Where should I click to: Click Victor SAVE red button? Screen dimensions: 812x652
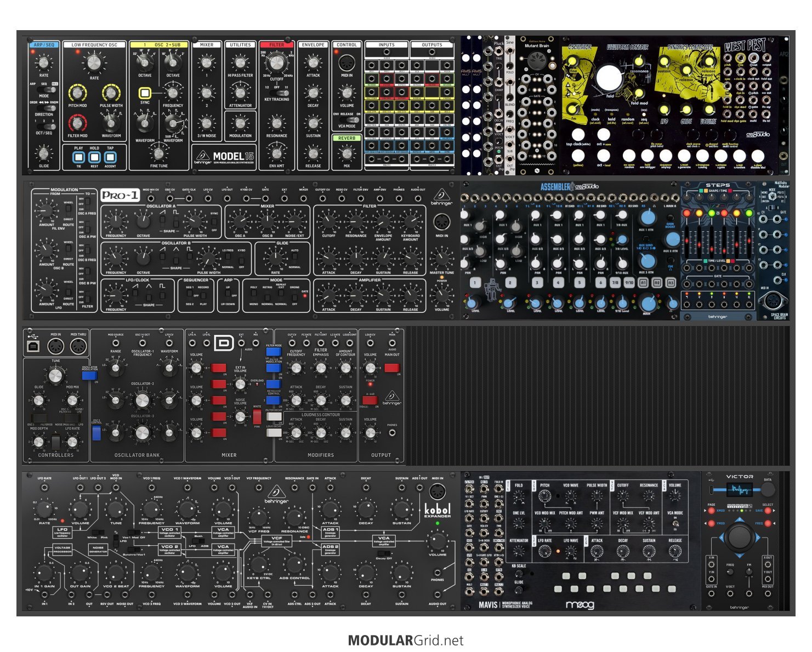[768, 511]
